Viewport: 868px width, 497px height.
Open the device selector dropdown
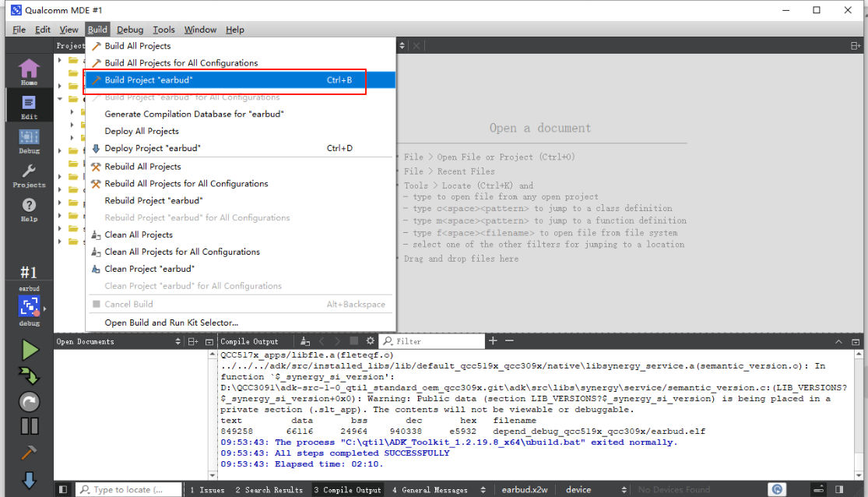(624, 490)
